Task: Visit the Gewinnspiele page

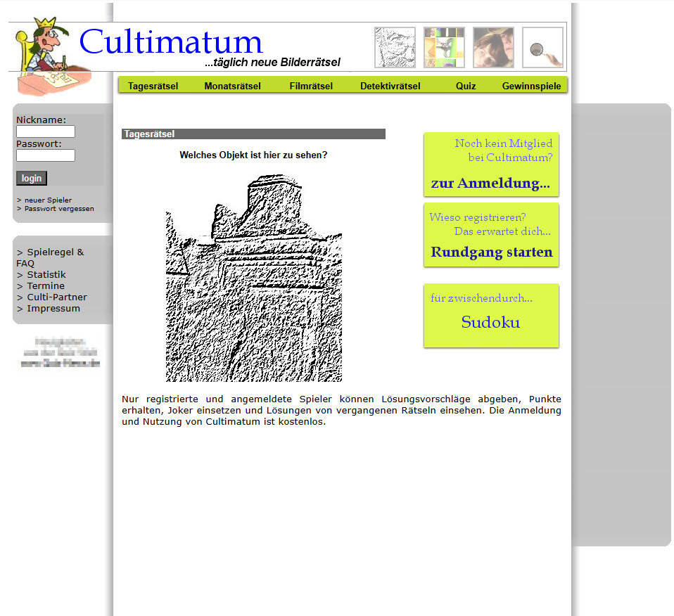Action: 531,86
